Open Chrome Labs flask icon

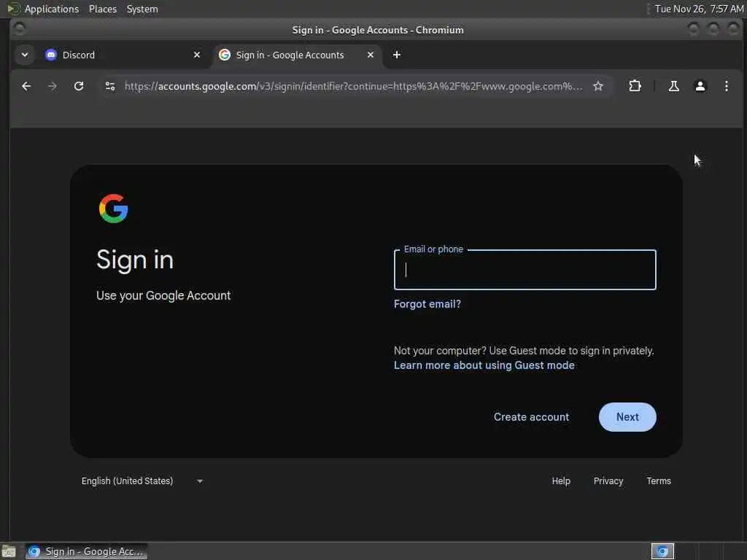point(673,86)
